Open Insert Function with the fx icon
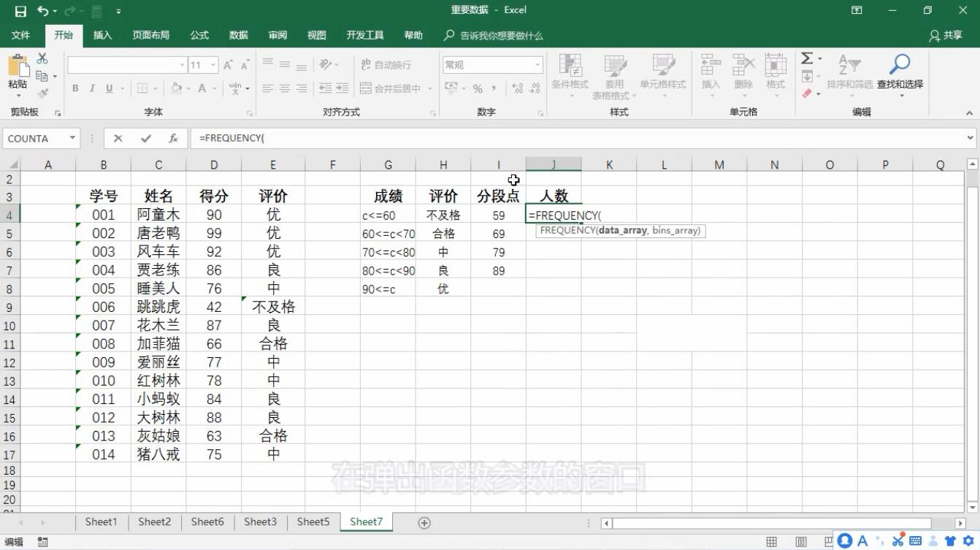This screenshot has height=550, width=980. 173,138
